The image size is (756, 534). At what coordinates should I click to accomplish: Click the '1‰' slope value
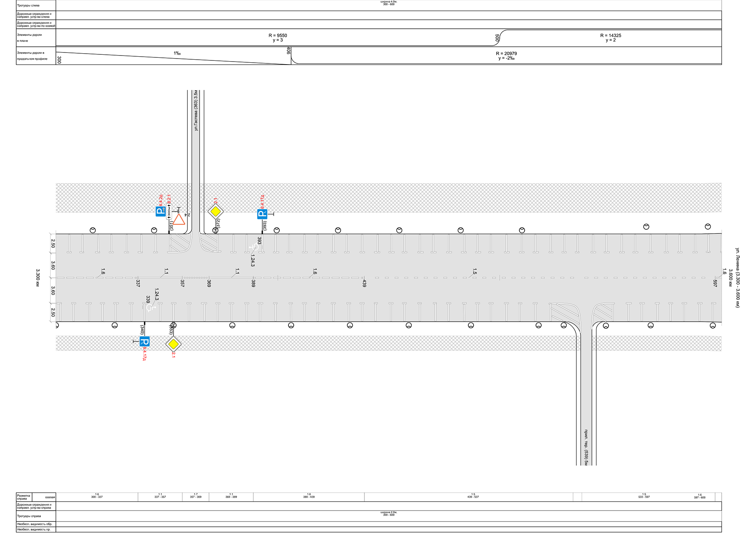point(177,53)
